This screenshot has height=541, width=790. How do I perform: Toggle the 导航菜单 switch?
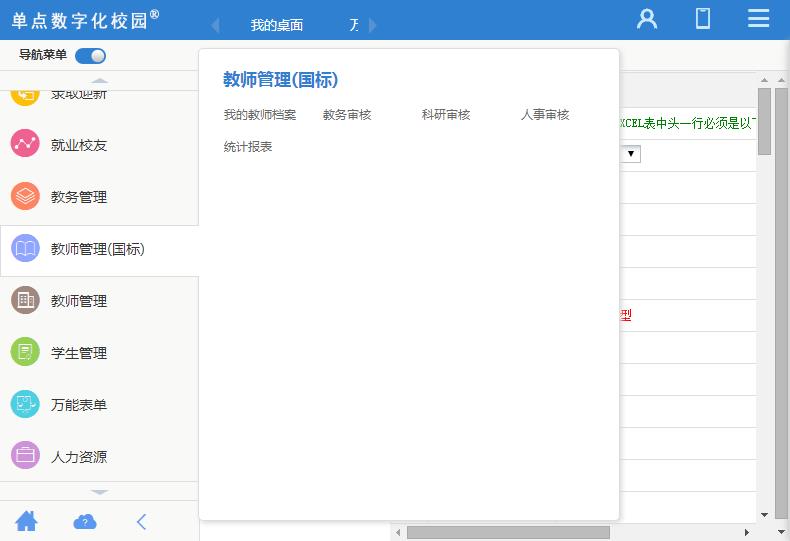tap(90, 55)
